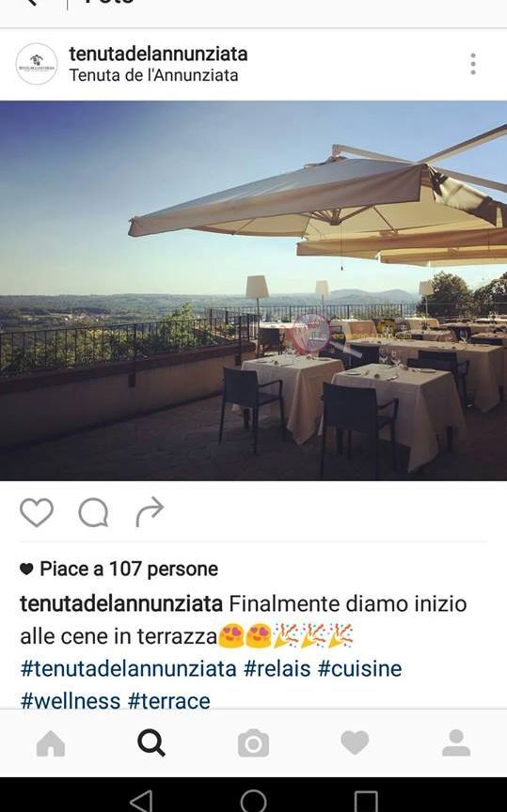Go to the Home tab
The height and width of the screenshot is (812, 507).
click(x=51, y=743)
